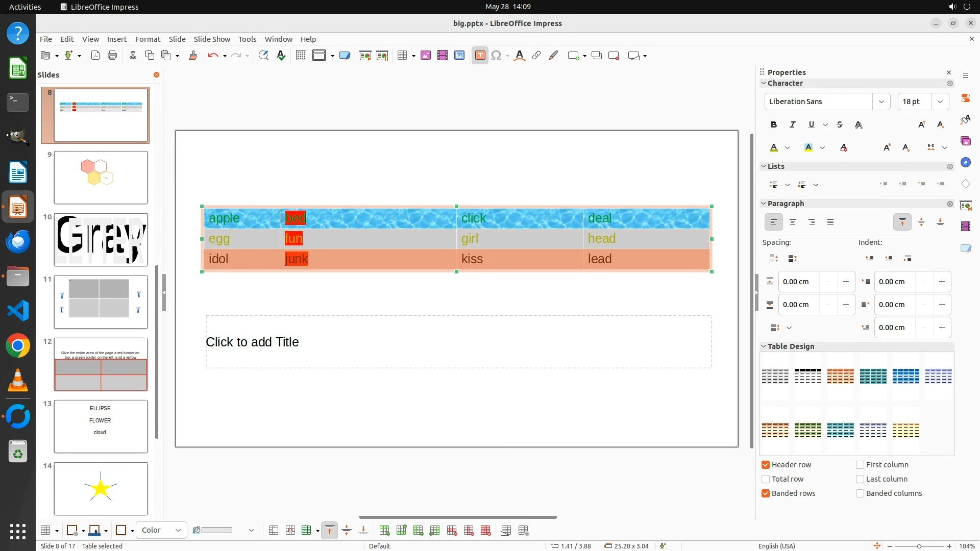Click the Italic formatting icon
The width and height of the screenshot is (980, 551).
[x=792, y=124]
